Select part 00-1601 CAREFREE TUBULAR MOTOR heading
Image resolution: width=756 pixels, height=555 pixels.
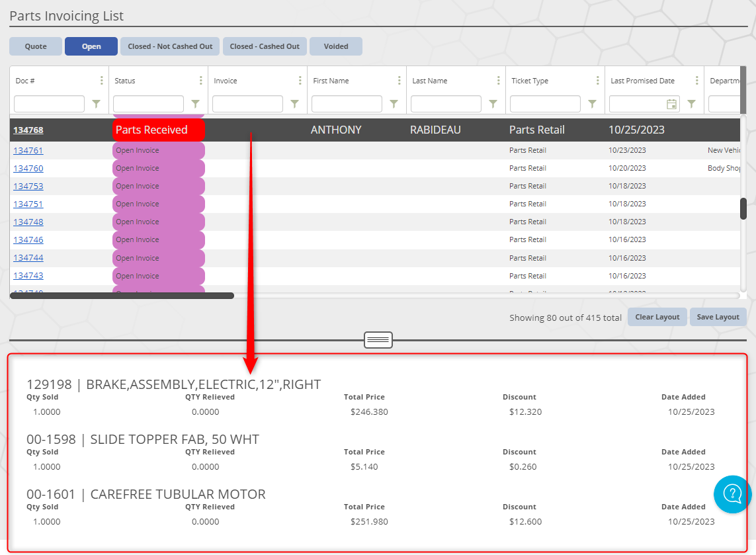coord(146,494)
